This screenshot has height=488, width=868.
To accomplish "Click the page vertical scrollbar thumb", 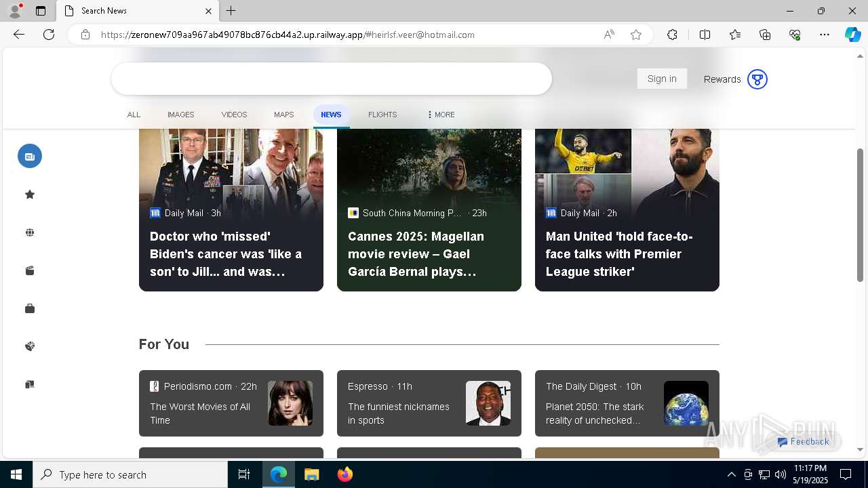I will 860,215.
